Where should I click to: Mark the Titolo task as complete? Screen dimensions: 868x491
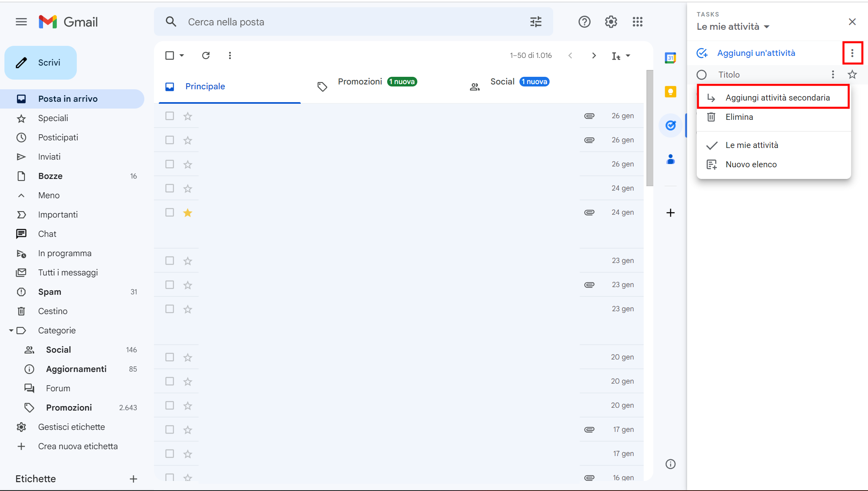pos(702,75)
